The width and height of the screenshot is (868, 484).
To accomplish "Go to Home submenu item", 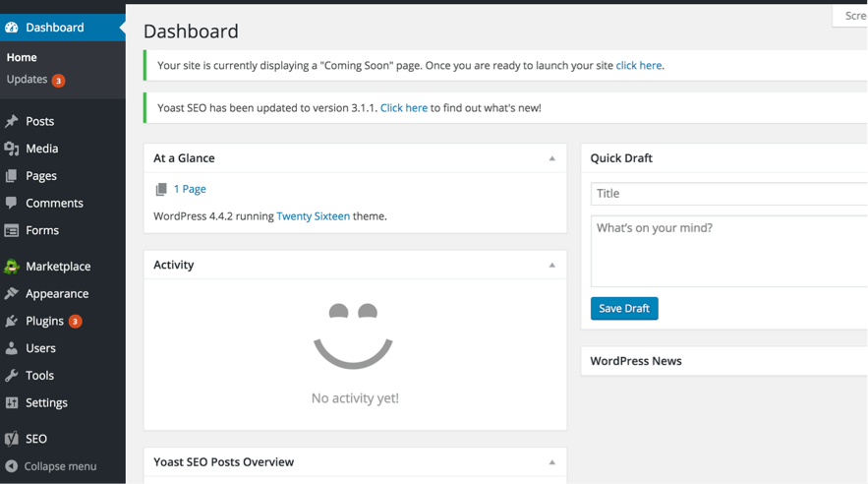I will 22,58.
